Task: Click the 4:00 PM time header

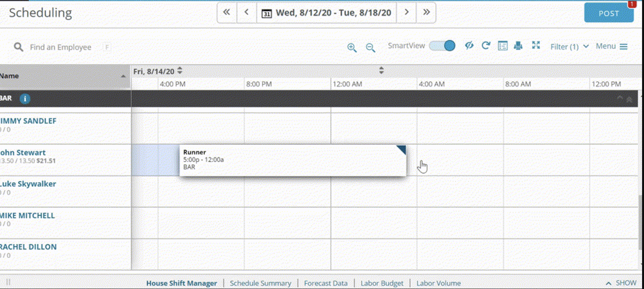Action: (172, 84)
